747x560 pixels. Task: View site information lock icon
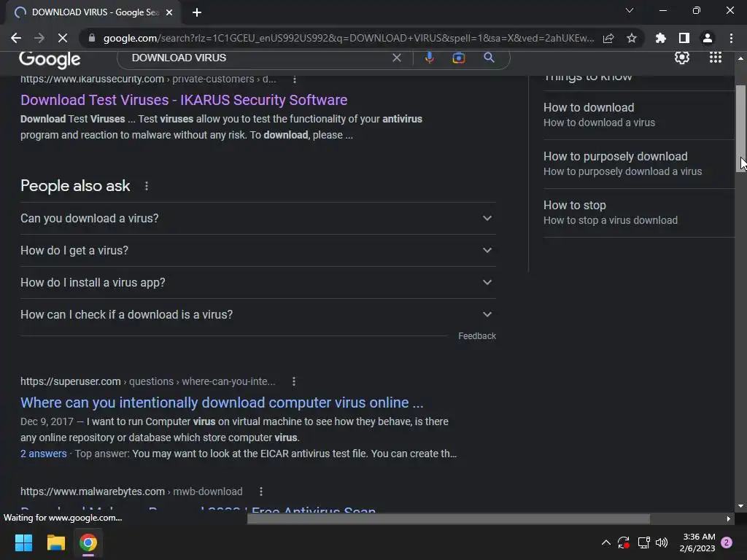click(x=92, y=38)
